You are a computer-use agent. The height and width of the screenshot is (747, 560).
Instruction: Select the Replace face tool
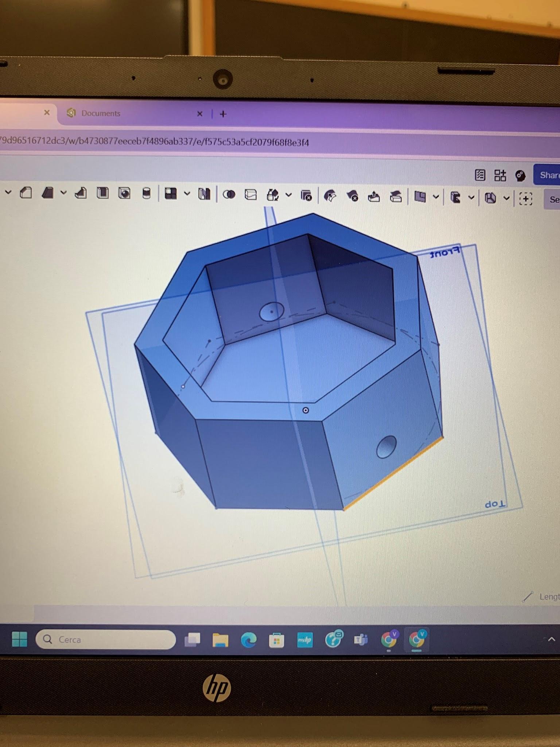click(x=396, y=197)
